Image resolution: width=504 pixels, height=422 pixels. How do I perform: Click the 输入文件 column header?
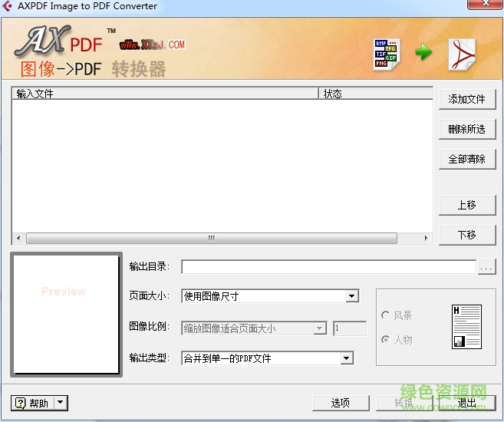[x=164, y=94]
